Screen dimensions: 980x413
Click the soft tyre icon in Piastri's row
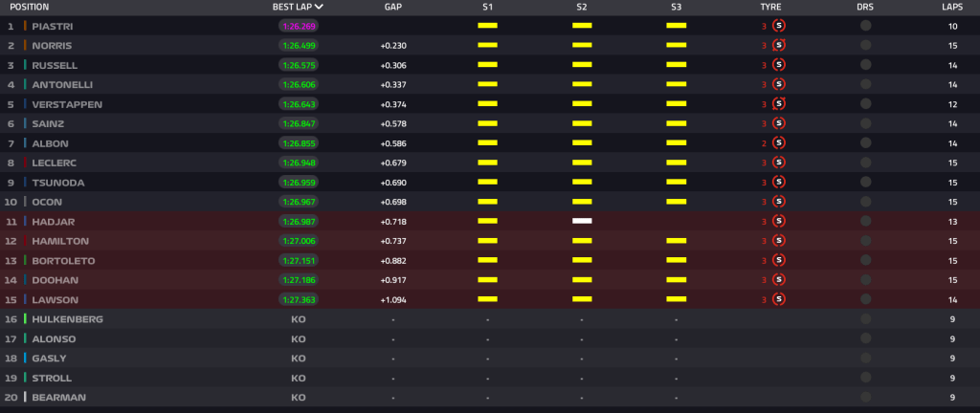(778, 26)
